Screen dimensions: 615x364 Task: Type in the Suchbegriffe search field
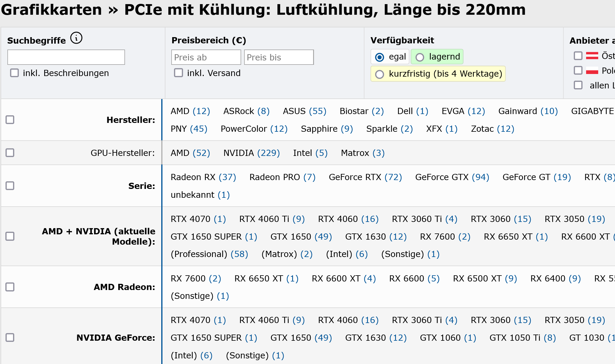coord(66,57)
